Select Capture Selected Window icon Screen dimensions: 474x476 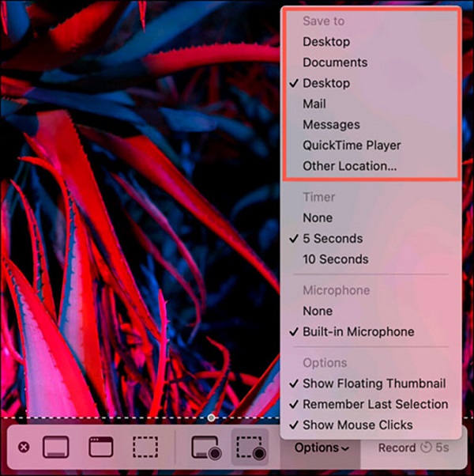(x=100, y=448)
